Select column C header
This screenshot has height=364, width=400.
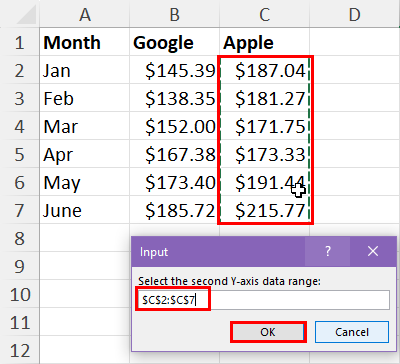pos(264,14)
